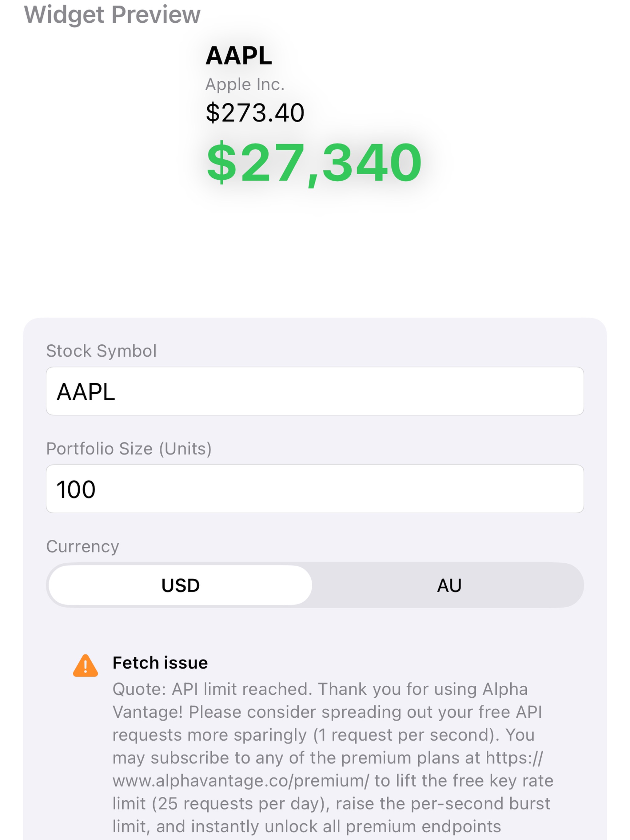Tap the Apple Inc. company name label
Viewport: 630px width, 840px height.
[x=246, y=84]
